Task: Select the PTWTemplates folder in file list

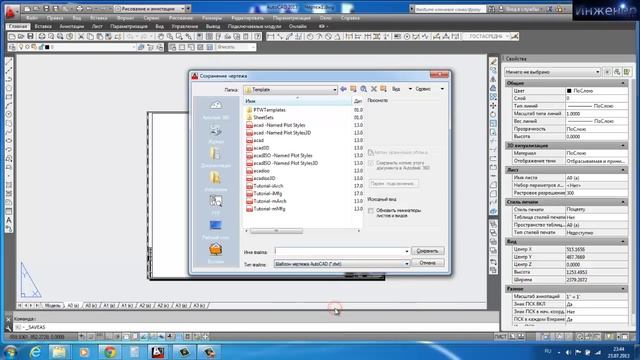Action: click(269, 110)
